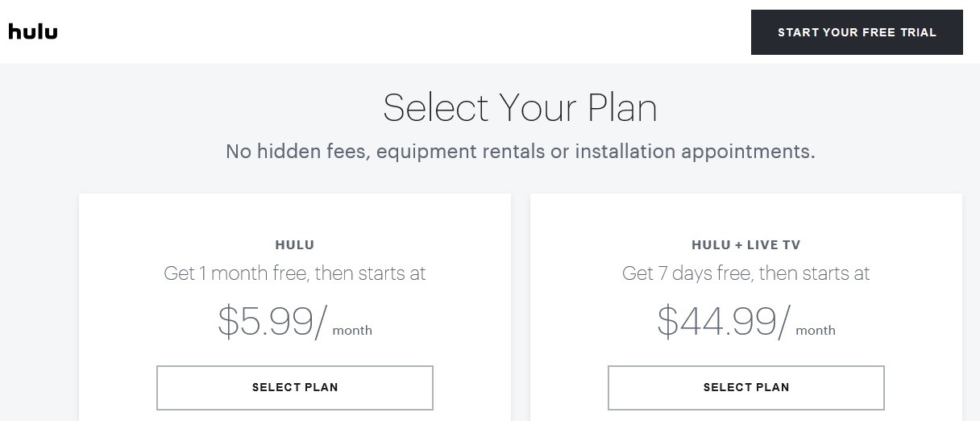This screenshot has width=980, height=421.
Task: Click blank space above the HULU + LIVE TV title
Action: (746, 215)
